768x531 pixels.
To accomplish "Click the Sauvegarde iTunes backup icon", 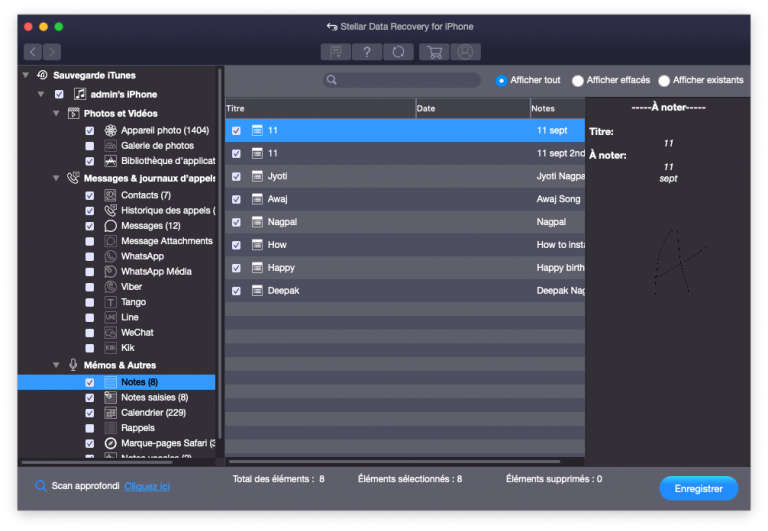I will [43, 75].
